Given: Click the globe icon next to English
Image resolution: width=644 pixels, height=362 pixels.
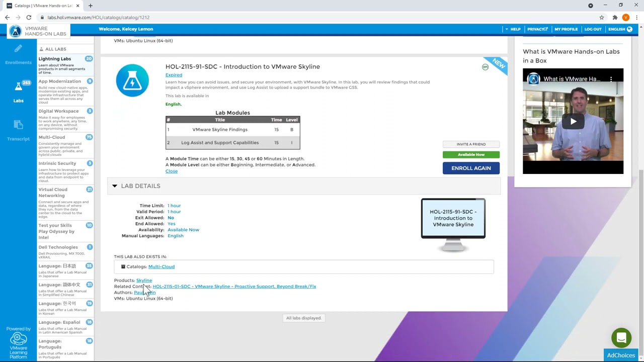Looking at the screenshot, I should tap(629, 29).
